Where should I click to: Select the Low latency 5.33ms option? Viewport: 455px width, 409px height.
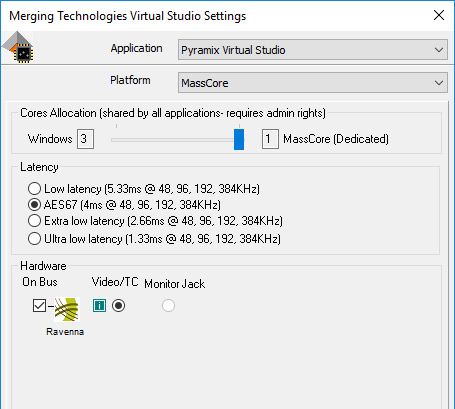coord(144,189)
